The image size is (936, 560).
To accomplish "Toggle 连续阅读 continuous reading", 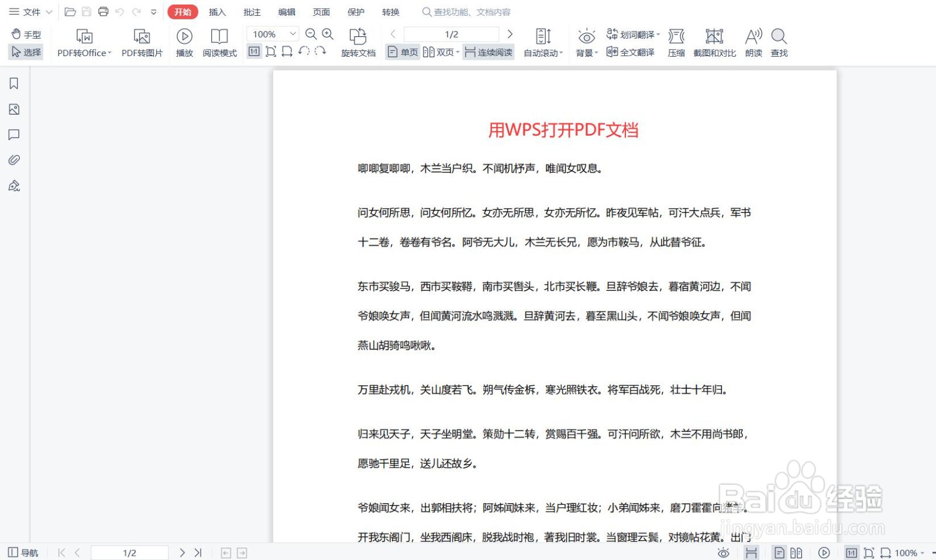I will coord(488,52).
